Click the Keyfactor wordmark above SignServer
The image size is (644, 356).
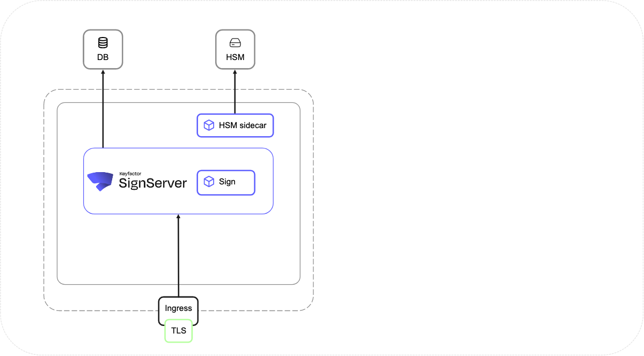130,173
